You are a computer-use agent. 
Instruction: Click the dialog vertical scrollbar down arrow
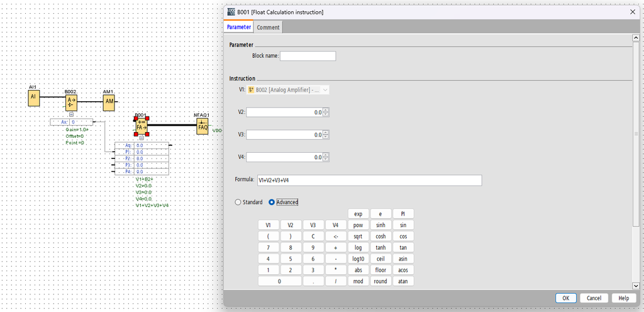point(636,286)
